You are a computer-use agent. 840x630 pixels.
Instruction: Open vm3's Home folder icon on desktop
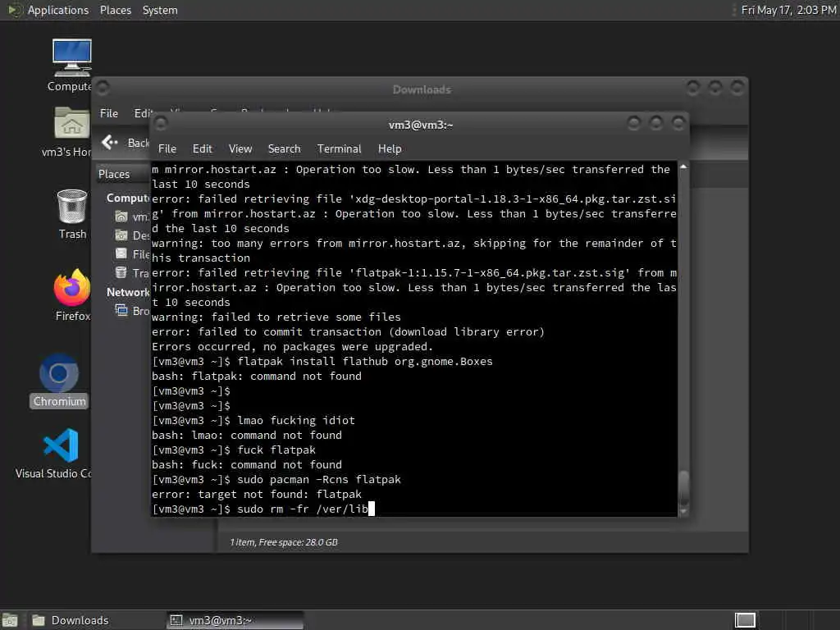[x=71, y=123]
